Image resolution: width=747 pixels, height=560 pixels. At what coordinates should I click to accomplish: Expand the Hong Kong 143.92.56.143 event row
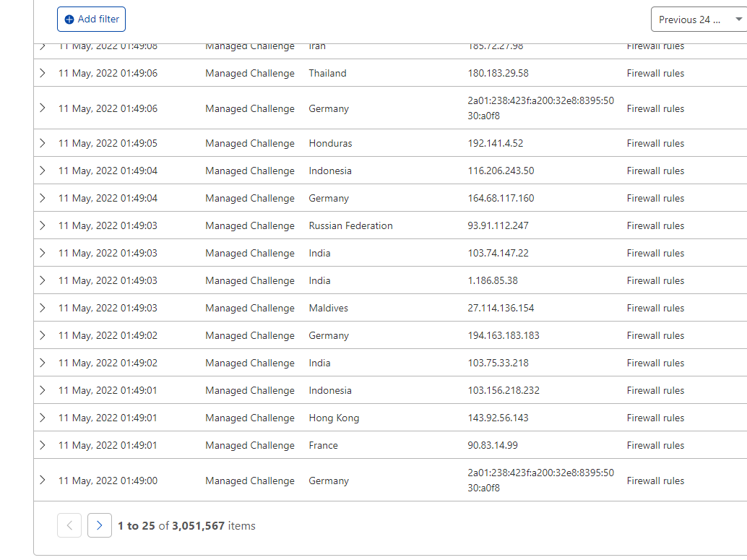click(x=43, y=418)
